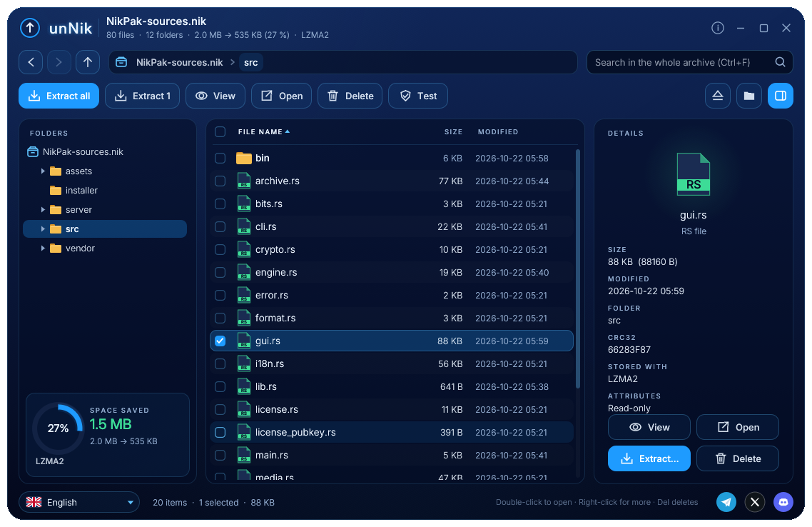Screen dimensions: 812x527
Task: Expand the vendor folder in tree
Action: tap(43, 249)
